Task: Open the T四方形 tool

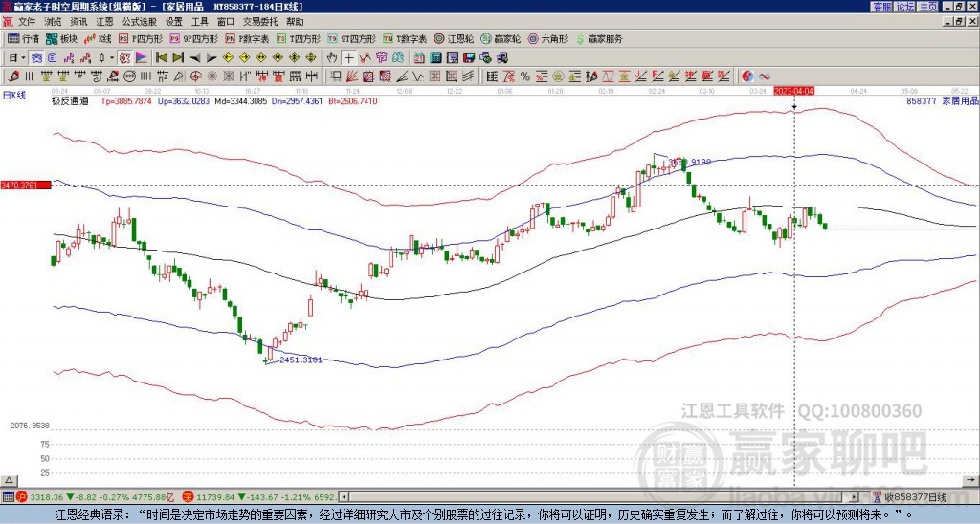Action: click(x=299, y=39)
